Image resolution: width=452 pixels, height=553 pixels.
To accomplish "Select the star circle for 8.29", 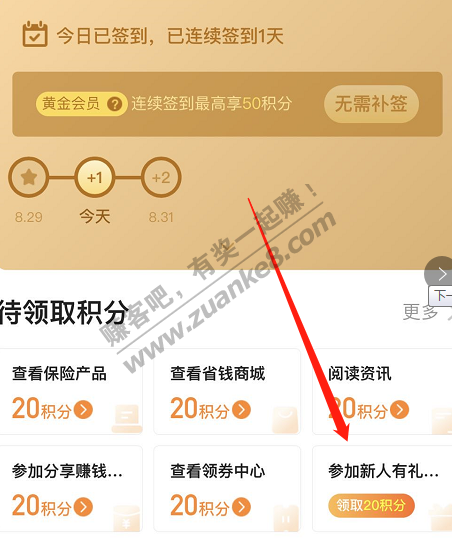I will 29,177.
